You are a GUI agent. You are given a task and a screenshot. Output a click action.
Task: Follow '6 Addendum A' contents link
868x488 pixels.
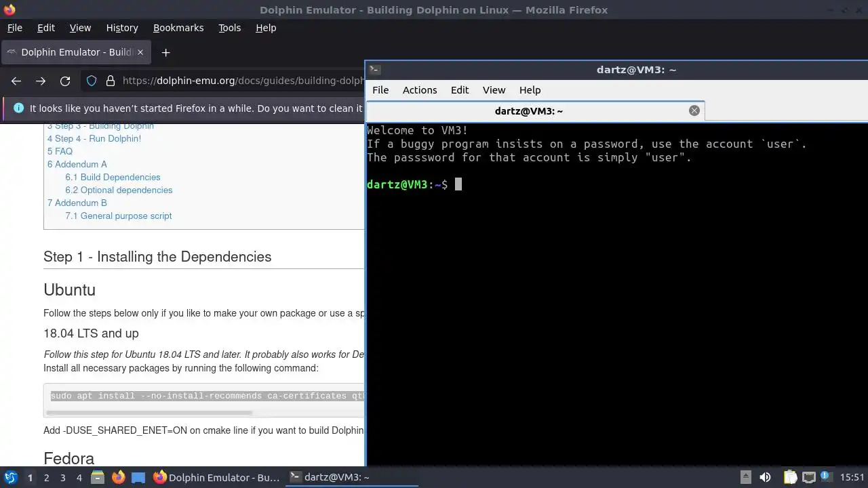[x=77, y=164]
